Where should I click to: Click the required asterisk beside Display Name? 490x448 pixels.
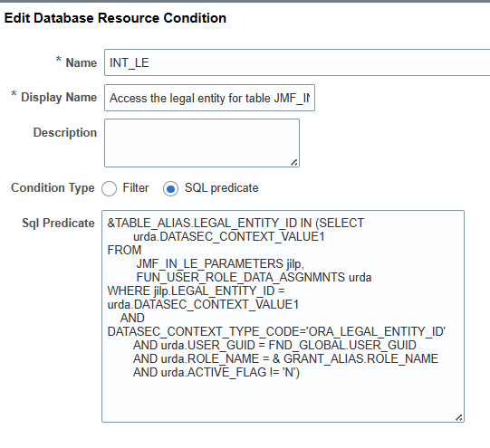[14, 93]
